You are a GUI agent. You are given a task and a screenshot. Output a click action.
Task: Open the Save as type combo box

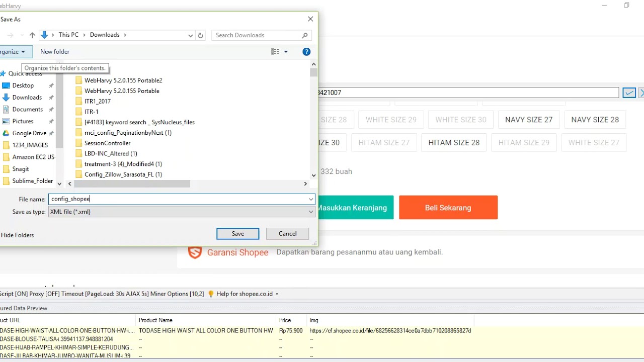(182, 212)
